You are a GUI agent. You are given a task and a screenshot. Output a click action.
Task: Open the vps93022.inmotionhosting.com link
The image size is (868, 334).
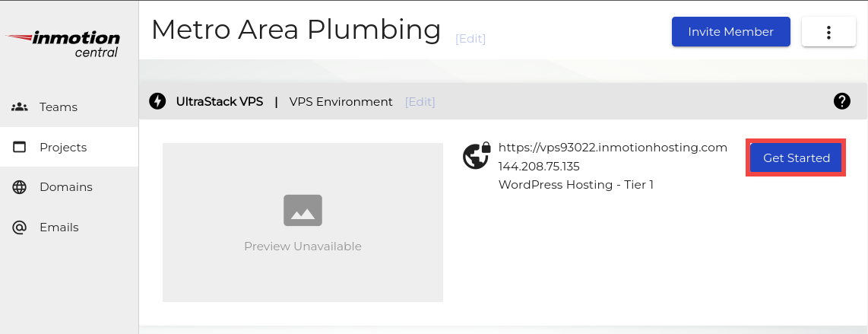click(x=613, y=148)
